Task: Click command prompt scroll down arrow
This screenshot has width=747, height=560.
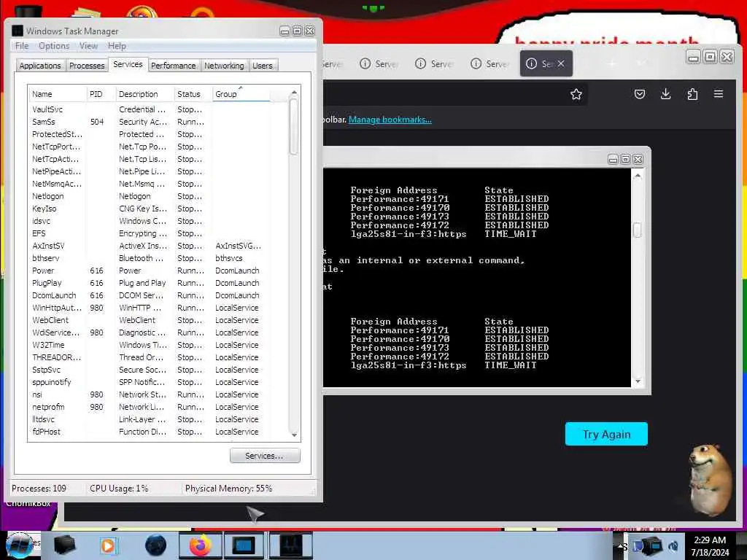Action: pos(638,381)
